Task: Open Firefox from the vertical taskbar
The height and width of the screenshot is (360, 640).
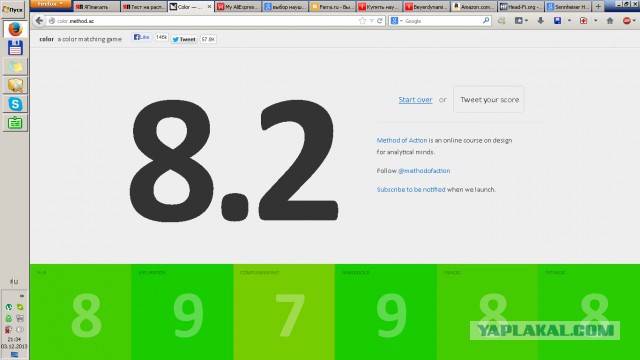Action: click(x=15, y=29)
